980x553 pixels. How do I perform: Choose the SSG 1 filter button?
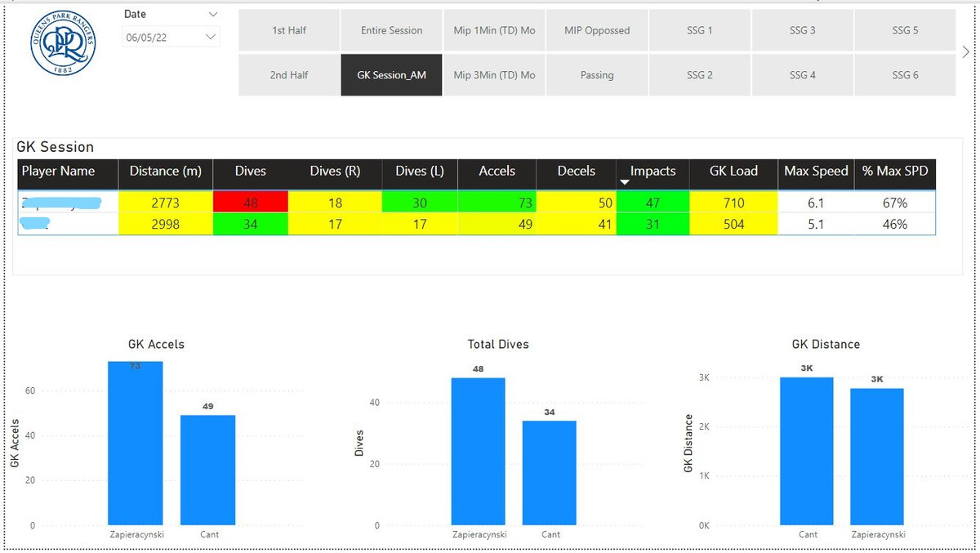click(699, 30)
